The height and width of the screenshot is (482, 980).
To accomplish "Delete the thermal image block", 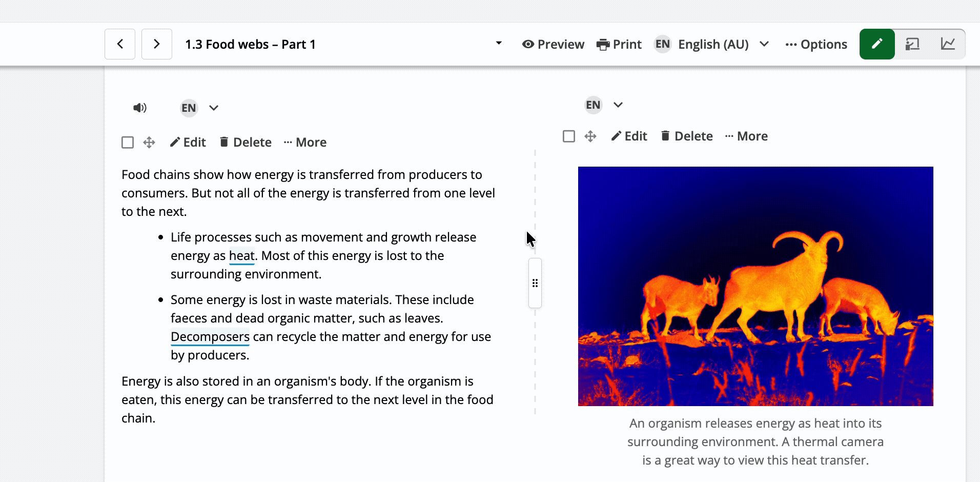I will [687, 136].
